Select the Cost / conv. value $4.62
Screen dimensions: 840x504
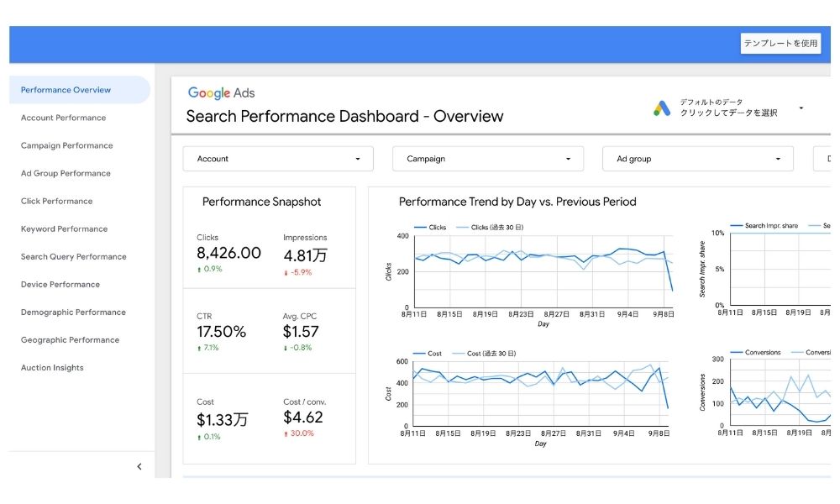click(x=303, y=417)
